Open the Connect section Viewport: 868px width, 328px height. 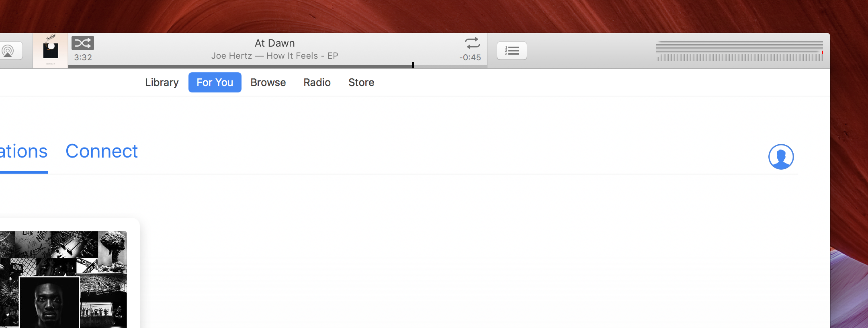pyautogui.click(x=102, y=152)
